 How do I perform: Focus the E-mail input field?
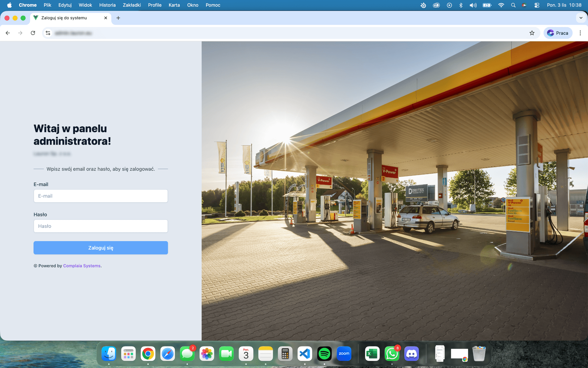point(101,196)
